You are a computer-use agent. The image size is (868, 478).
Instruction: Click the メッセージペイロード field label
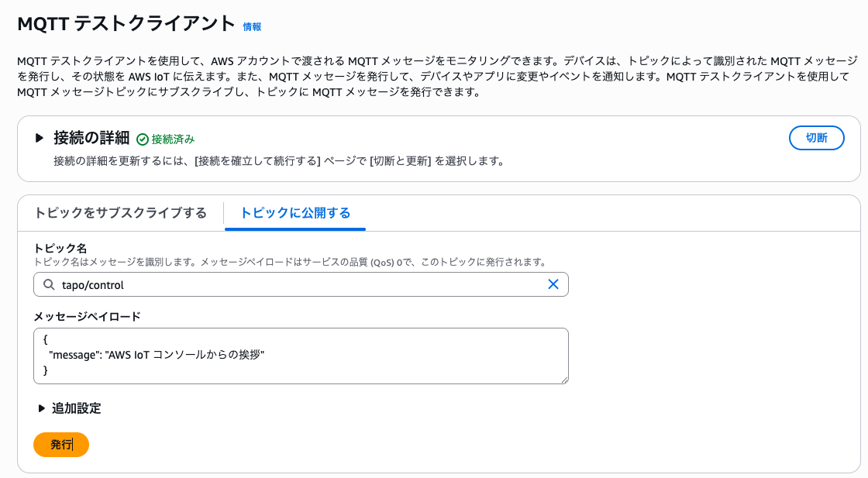click(x=87, y=316)
